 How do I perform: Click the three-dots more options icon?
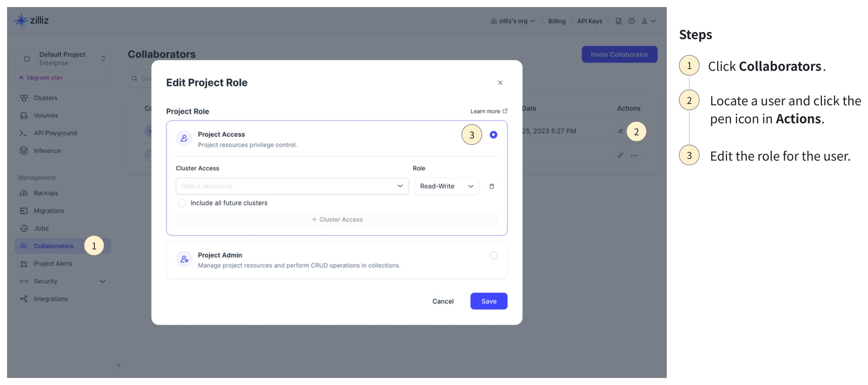point(634,155)
